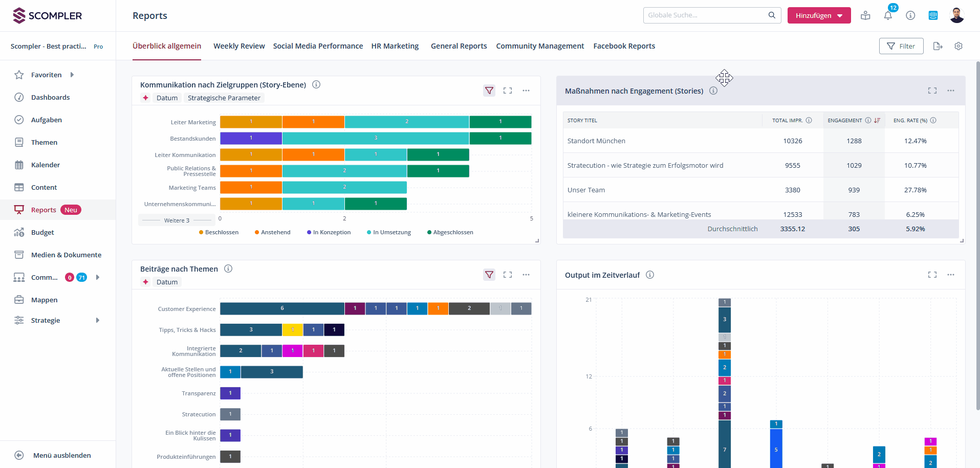Viewport: 980px width, 468px height.
Task: Expand Kommunikation nach Zielgruppen chart to fullscreen
Action: click(508, 91)
